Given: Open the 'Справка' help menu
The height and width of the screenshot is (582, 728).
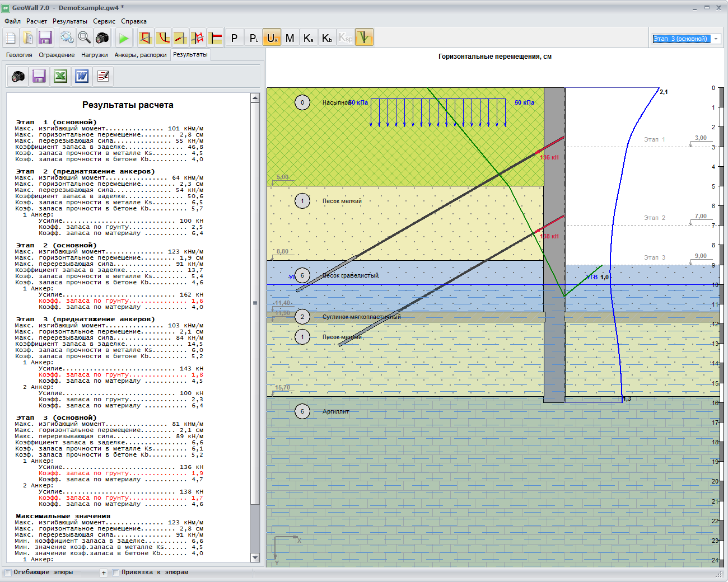Looking at the screenshot, I should pyautogui.click(x=134, y=21).
